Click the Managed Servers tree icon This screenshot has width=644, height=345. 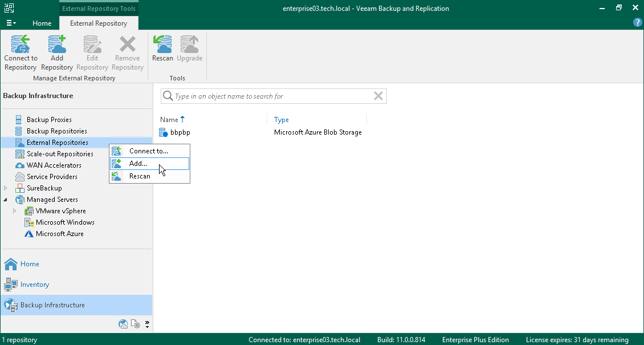pyautogui.click(x=19, y=200)
